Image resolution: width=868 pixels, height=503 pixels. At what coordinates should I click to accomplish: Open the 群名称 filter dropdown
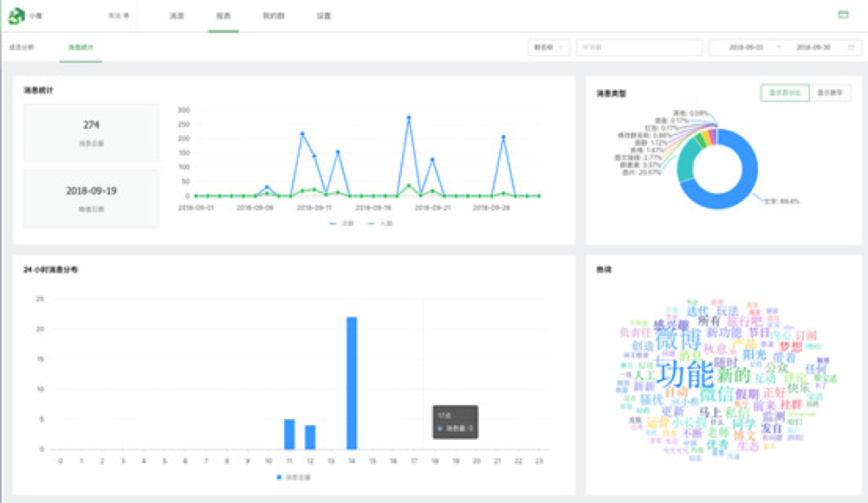[x=548, y=48]
